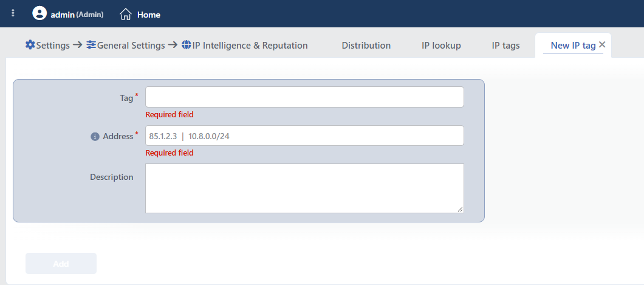Click the Address field label
The width and height of the screenshot is (644, 285).
point(118,137)
